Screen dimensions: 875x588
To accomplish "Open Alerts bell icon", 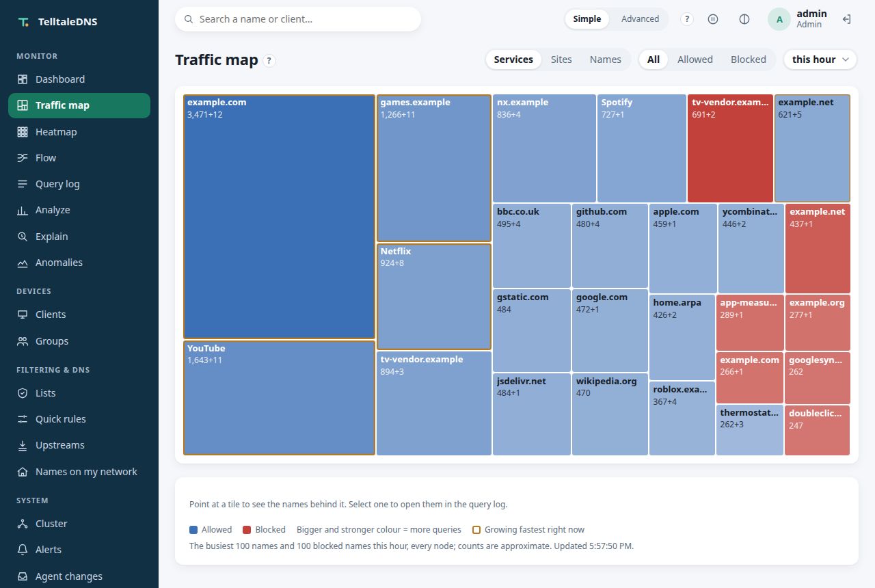I will (x=23, y=550).
